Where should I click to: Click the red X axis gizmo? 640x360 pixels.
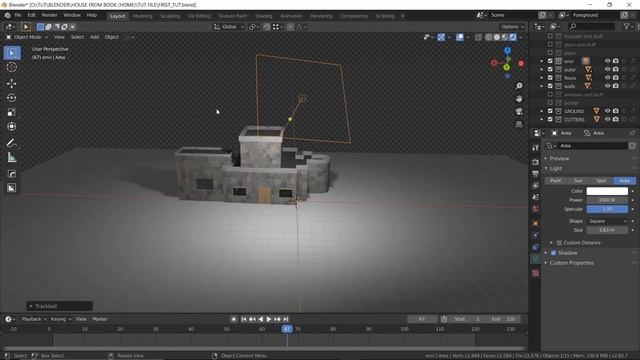click(521, 64)
